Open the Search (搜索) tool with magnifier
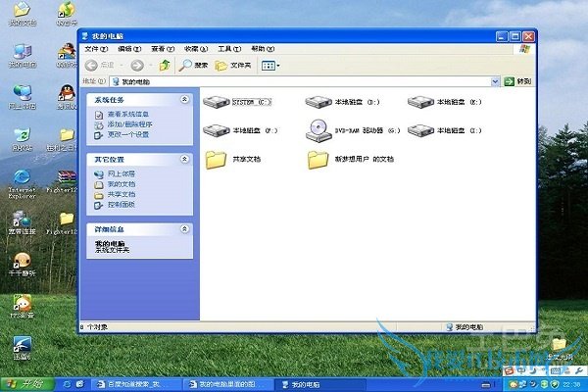 193,66
